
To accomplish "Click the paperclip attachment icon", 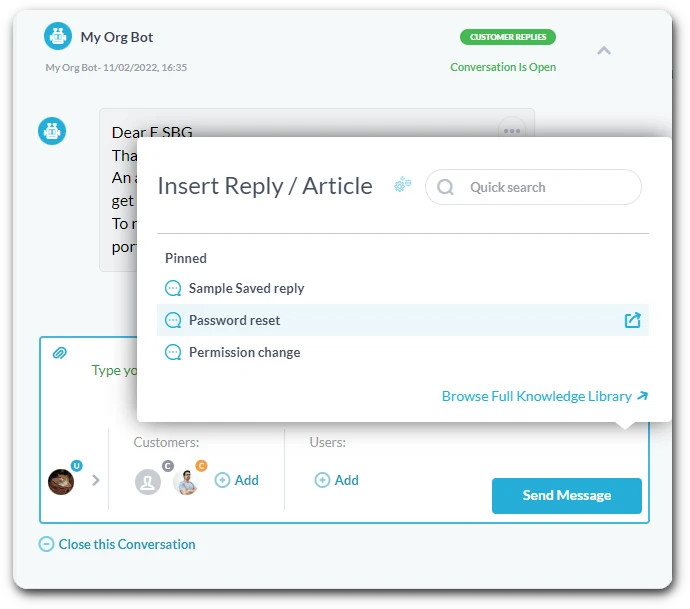I will 59,353.
